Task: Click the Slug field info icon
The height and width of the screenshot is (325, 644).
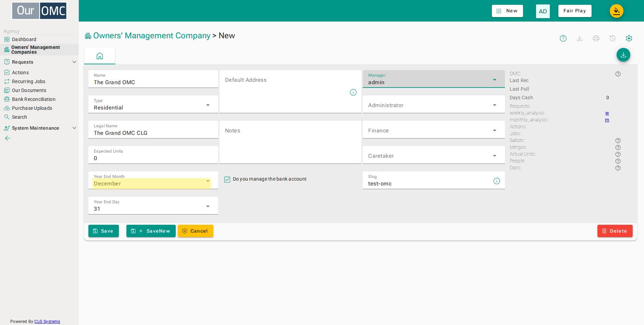Action: 497,181
